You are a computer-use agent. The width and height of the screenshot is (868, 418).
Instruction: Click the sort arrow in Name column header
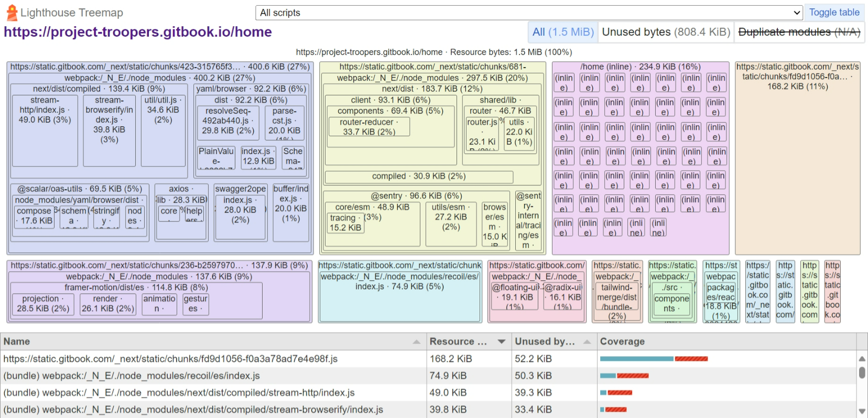click(x=416, y=342)
